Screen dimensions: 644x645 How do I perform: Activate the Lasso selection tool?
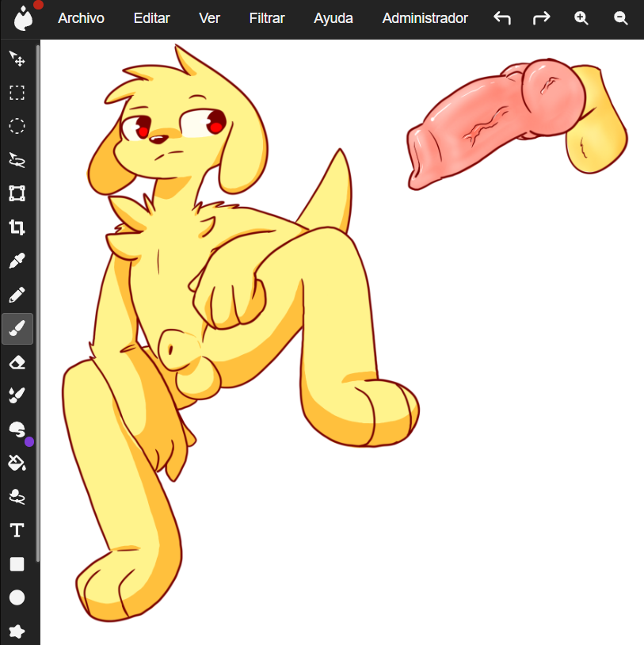[x=17, y=160]
